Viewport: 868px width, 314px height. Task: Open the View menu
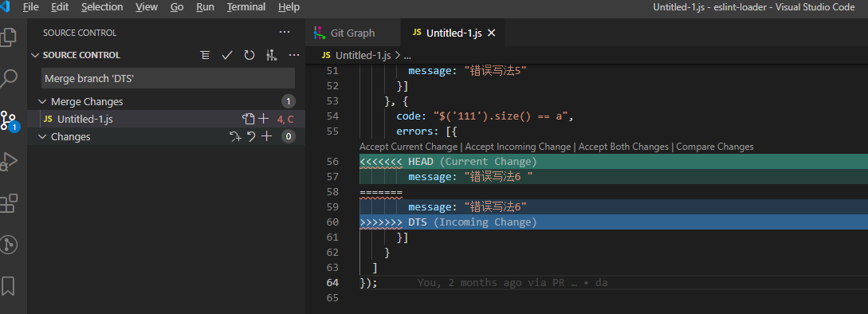[x=147, y=7]
